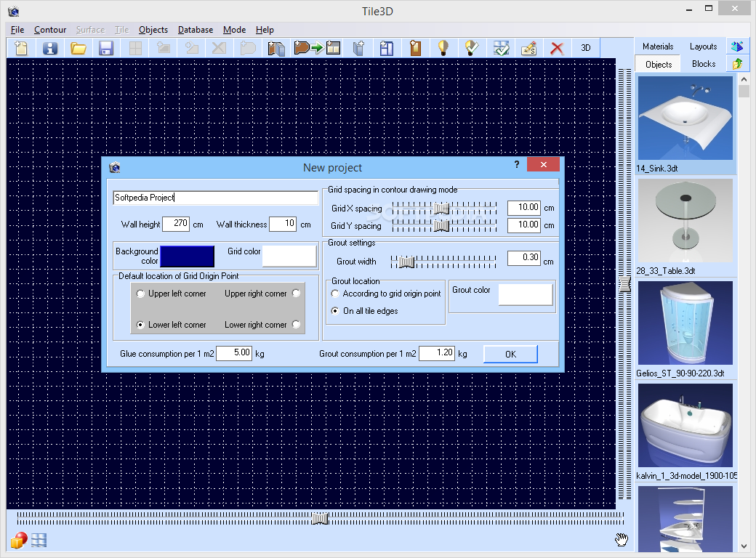The width and height of the screenshot is (756, 558).
Task: Select Lower left corner radio button
Action: (140, 325)
